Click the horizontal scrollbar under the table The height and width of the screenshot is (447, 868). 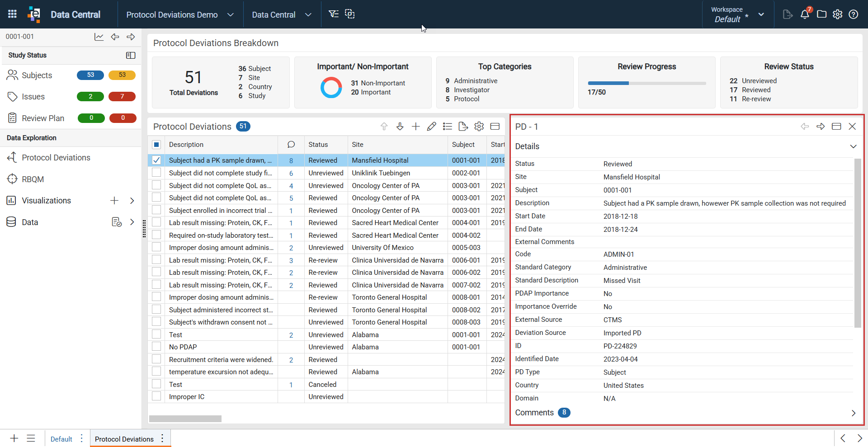(x=185, y=419)
